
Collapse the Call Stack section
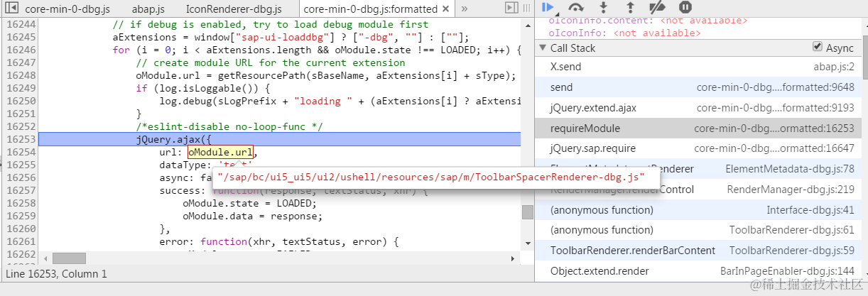coord(543,48)
